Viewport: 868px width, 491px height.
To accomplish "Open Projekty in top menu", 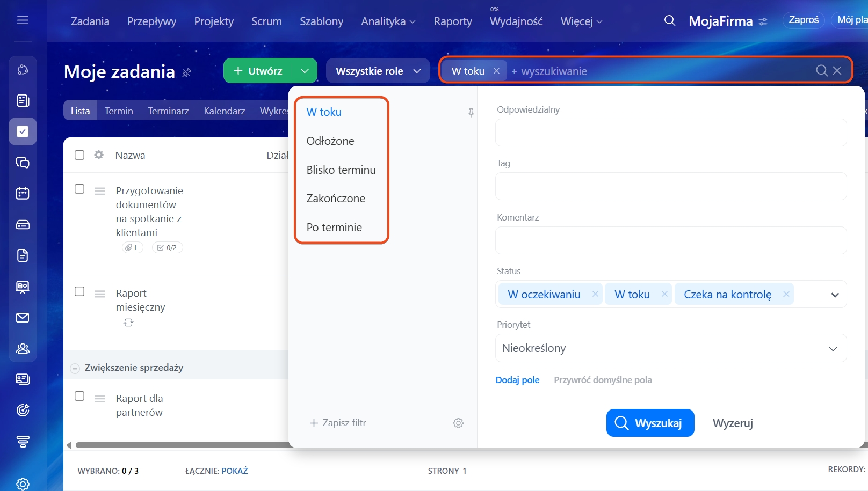I will pyautogui.click(x=214, y=21).
